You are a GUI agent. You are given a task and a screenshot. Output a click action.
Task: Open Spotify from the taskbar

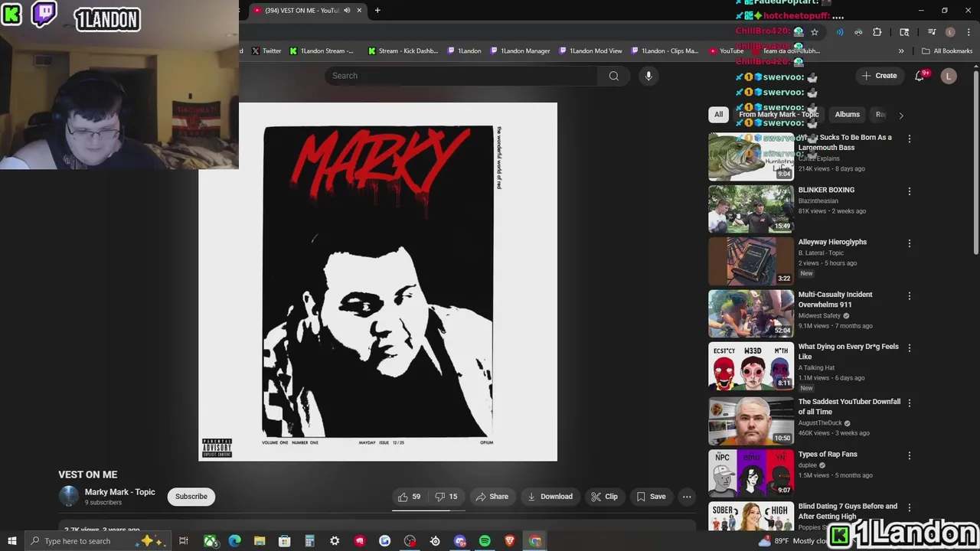coord(485,541)
